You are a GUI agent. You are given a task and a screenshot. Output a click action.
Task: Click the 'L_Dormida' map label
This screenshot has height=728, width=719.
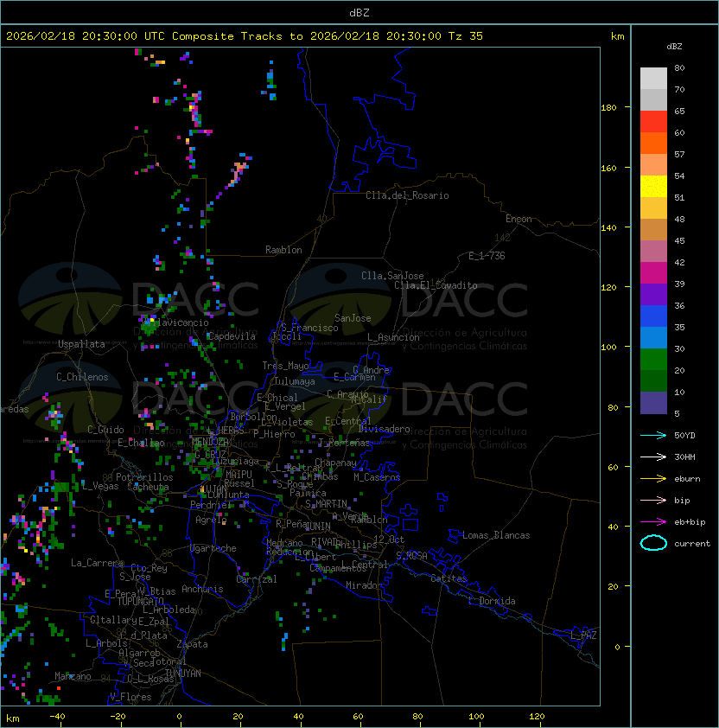click(492, 601)
